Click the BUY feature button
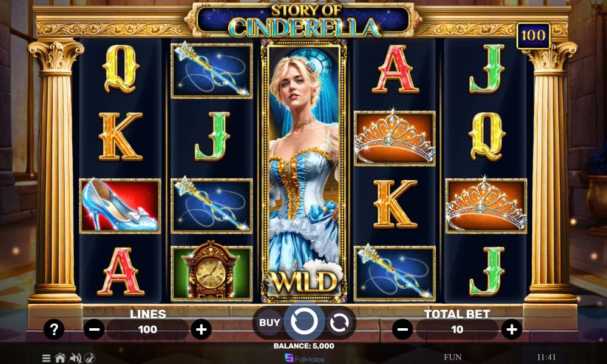 pos(269,322)
